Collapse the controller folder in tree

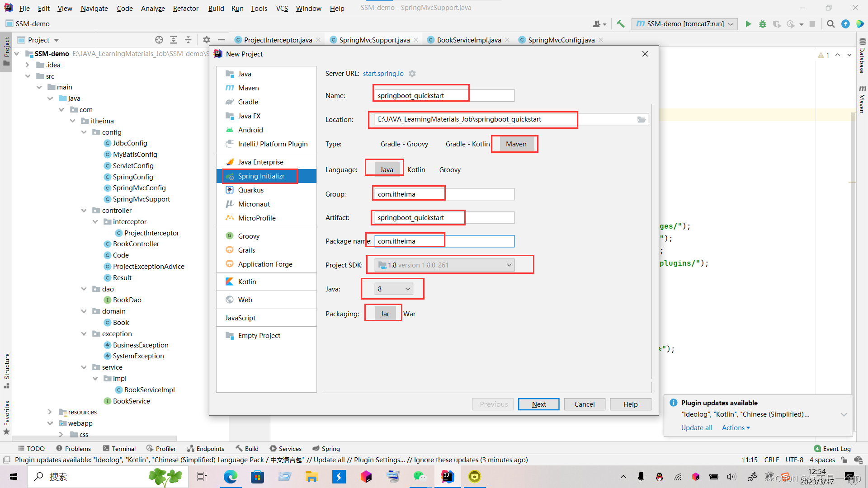point(84,211)
